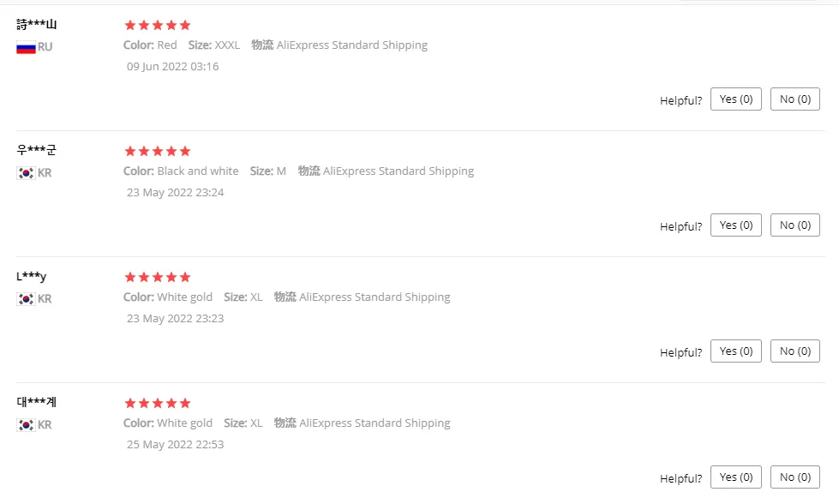Vote No on the 09 Jun 2022 review
Image resolution: width=839 pixels, height=504 pixels.
point(795,99)
